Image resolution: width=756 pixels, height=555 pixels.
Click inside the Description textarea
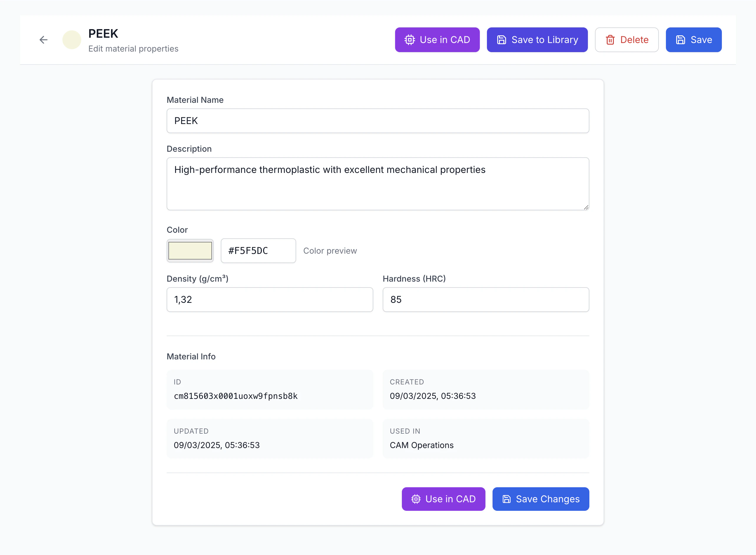[x=378, y=184]
